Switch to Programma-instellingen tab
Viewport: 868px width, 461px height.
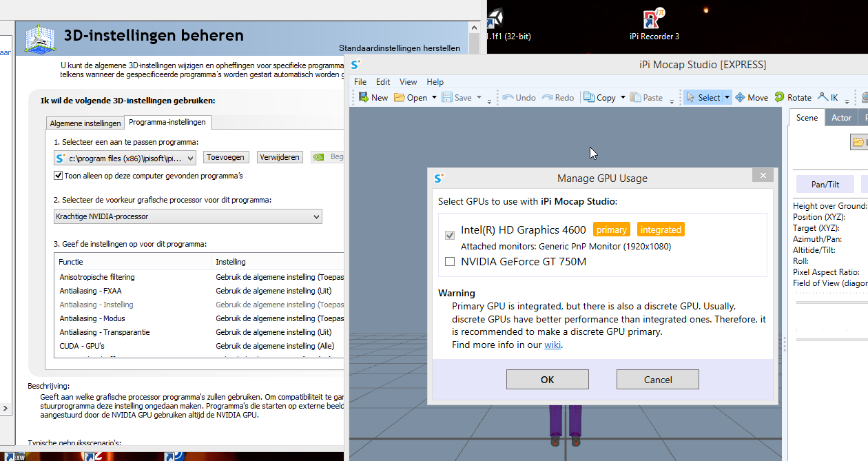pos(167,122)
